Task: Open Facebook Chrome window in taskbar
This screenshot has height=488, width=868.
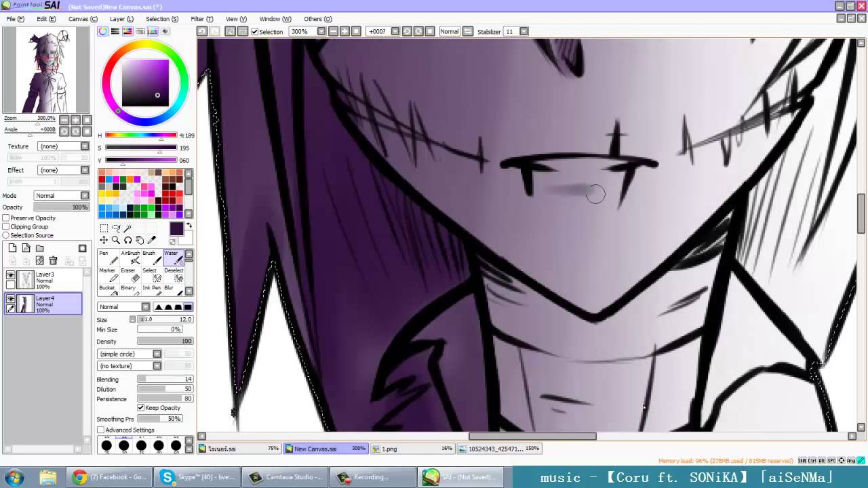Action: pos(111,477)
